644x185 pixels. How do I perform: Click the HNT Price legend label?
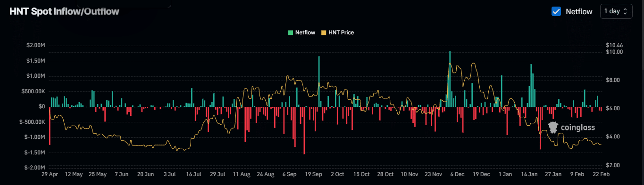tap(341, 33)
